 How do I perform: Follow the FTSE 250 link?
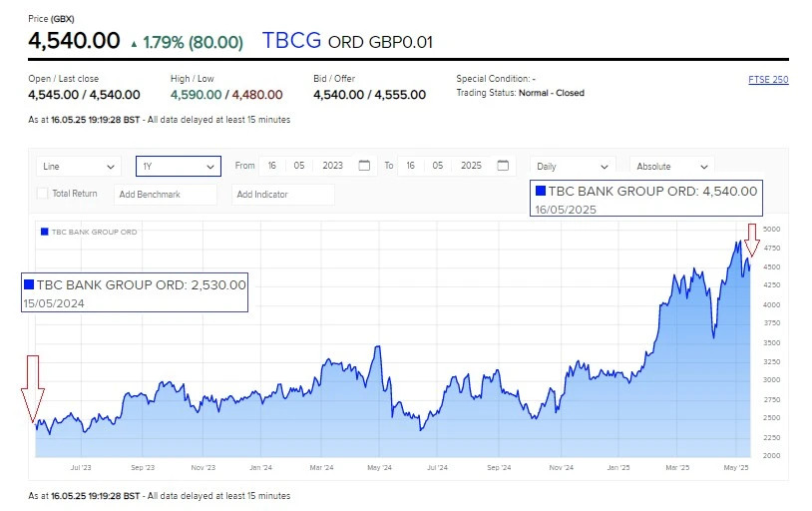click(x=768, y=79)
